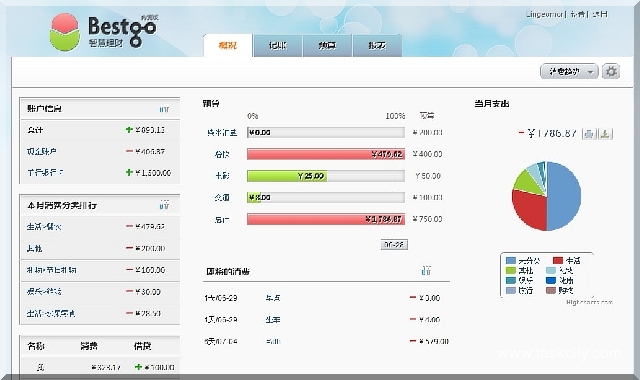640x380 pixels.
Task: Click the empty budget bar showing ¥0.00
Action: tap(326, 132)
